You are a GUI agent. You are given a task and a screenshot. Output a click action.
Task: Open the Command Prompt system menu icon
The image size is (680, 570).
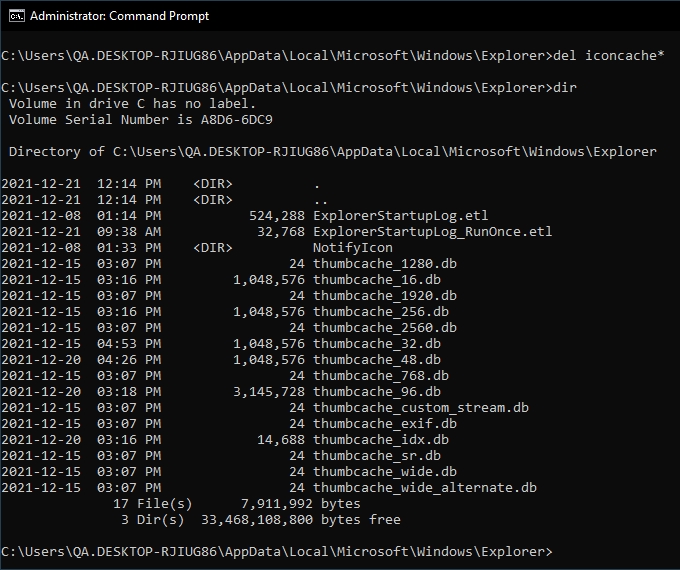tap(14, 16)
